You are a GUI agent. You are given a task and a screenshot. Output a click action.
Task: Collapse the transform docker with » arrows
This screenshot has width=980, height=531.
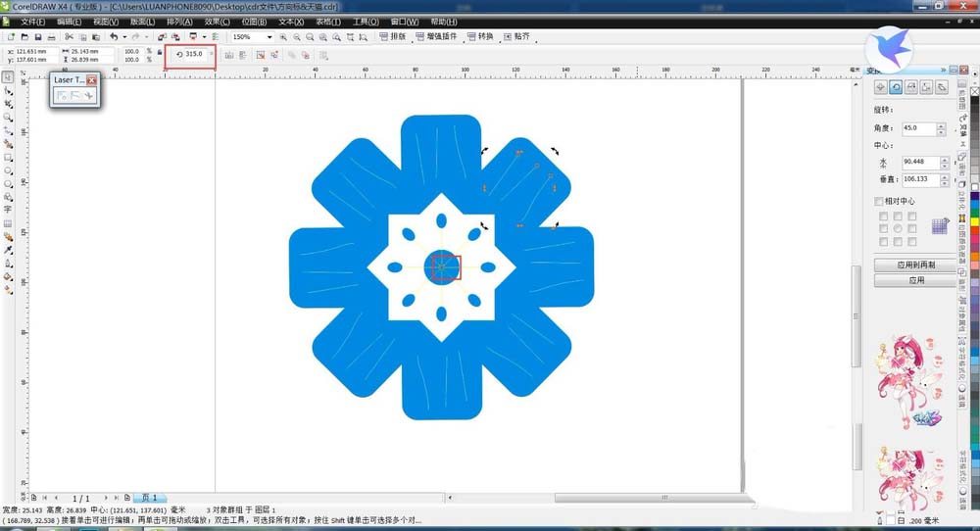(943, 70)
